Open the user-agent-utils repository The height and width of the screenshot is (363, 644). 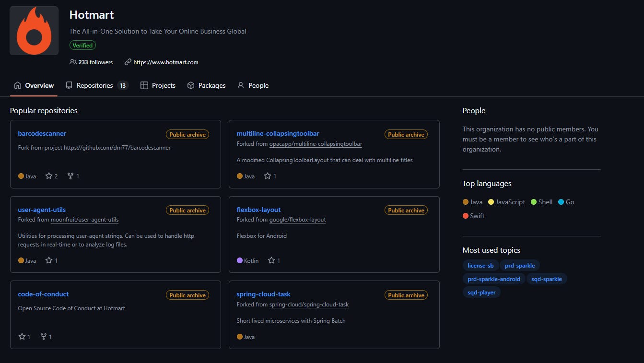[x=42, y=210]
